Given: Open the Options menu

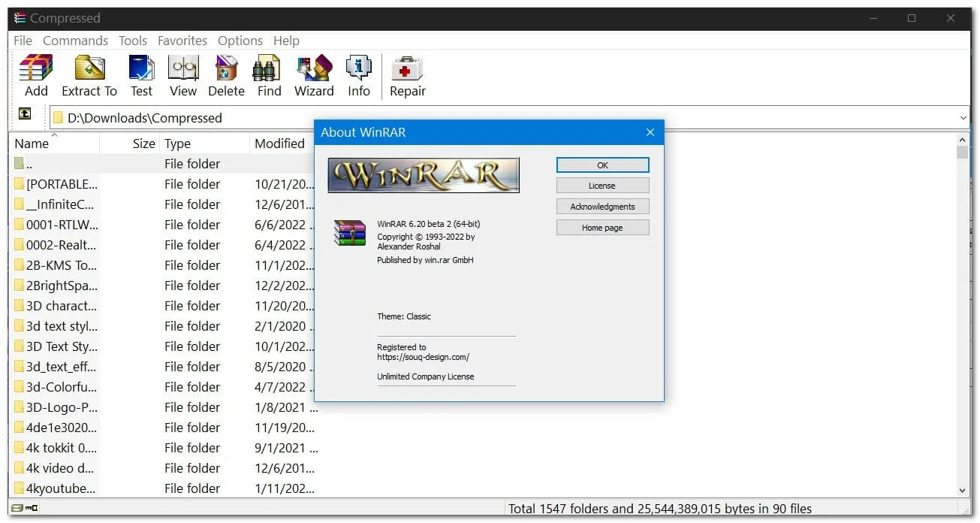Looking at the screenshot, I should click(x=240, y=41).
